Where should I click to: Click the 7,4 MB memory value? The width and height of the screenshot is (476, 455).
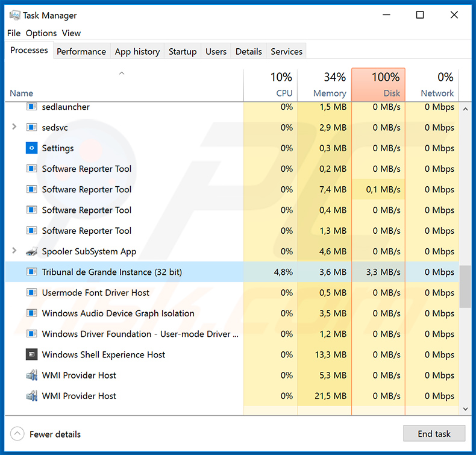333,189
